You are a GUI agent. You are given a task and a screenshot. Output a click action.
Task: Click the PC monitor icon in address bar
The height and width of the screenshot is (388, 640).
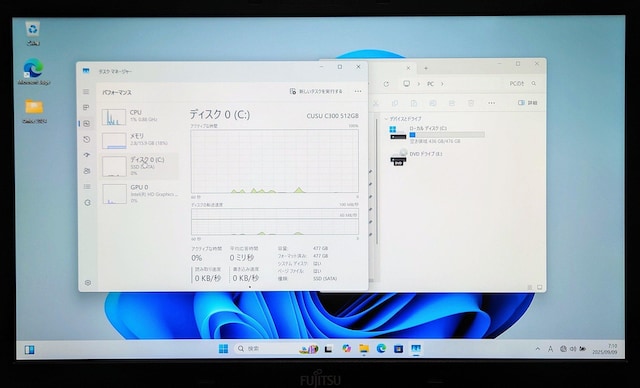pyautogui.click(x=406, y=83)
